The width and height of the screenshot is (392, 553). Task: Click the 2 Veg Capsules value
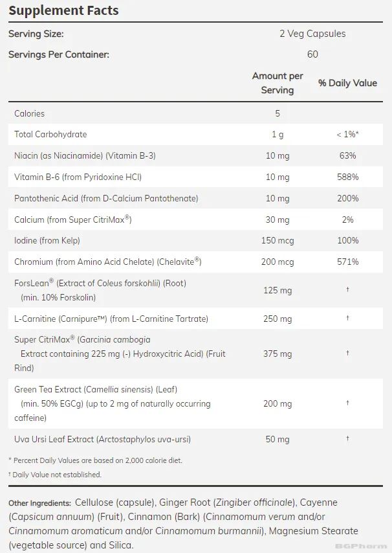pyautogui.click(x=312, y=34)
